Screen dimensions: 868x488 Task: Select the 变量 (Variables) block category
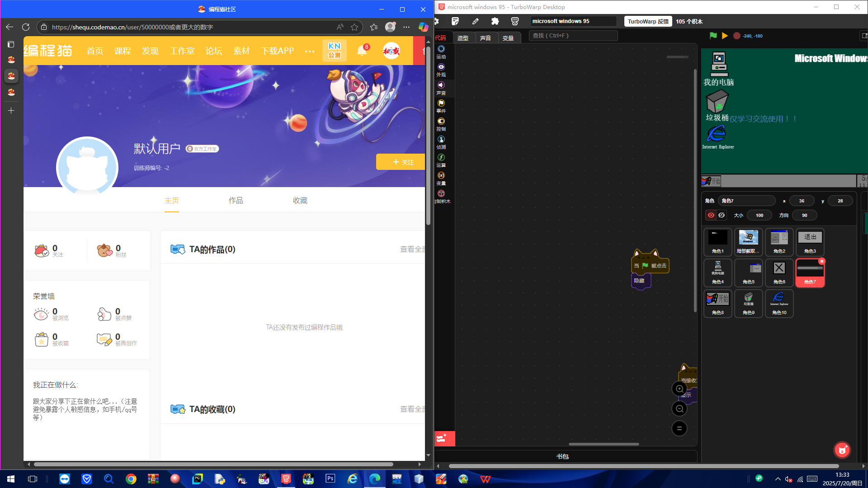pos(441,178)
